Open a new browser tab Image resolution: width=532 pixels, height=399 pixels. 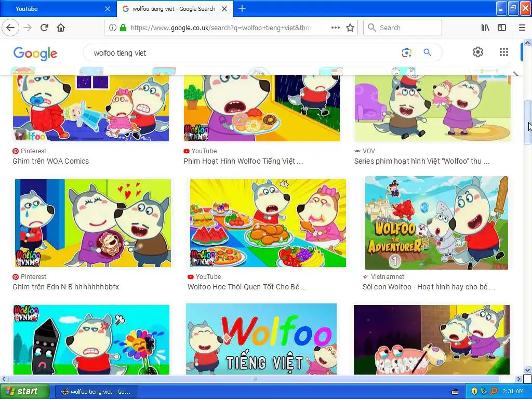pyautogui.click(x=242, y=8)
